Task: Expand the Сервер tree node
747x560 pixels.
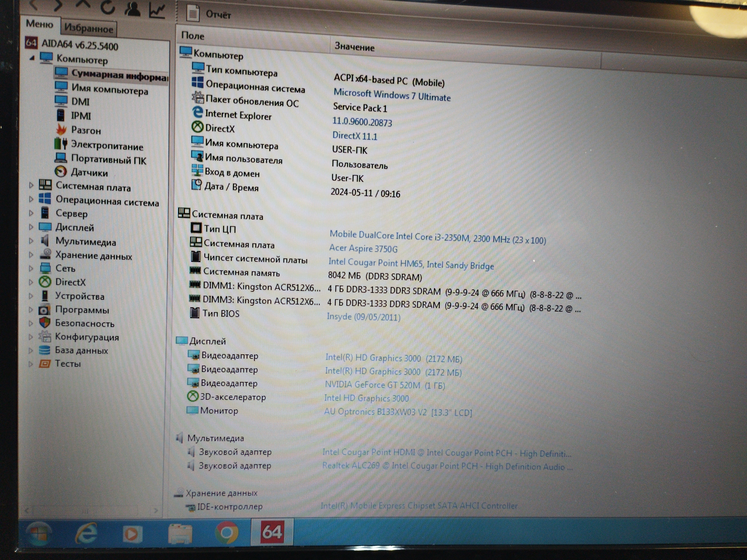Action: (31, 213)
